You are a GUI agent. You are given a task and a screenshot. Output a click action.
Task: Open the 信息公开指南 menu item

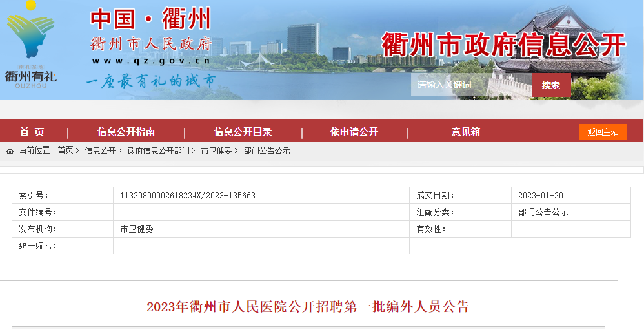126,132
